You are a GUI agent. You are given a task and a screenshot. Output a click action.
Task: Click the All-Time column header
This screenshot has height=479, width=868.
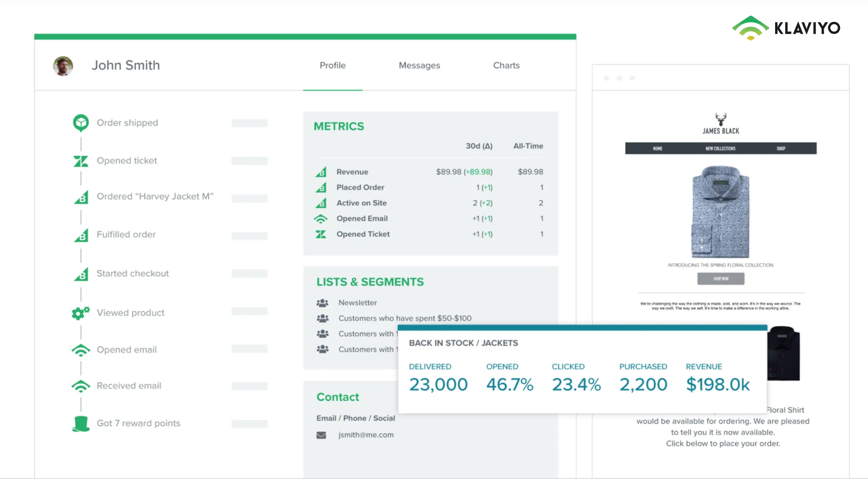(528, 146)
